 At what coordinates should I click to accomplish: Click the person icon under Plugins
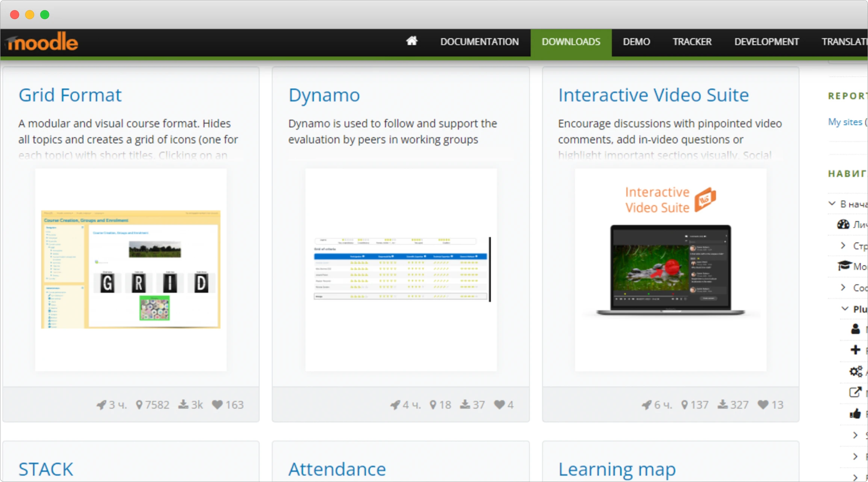[x=855, y=329]
